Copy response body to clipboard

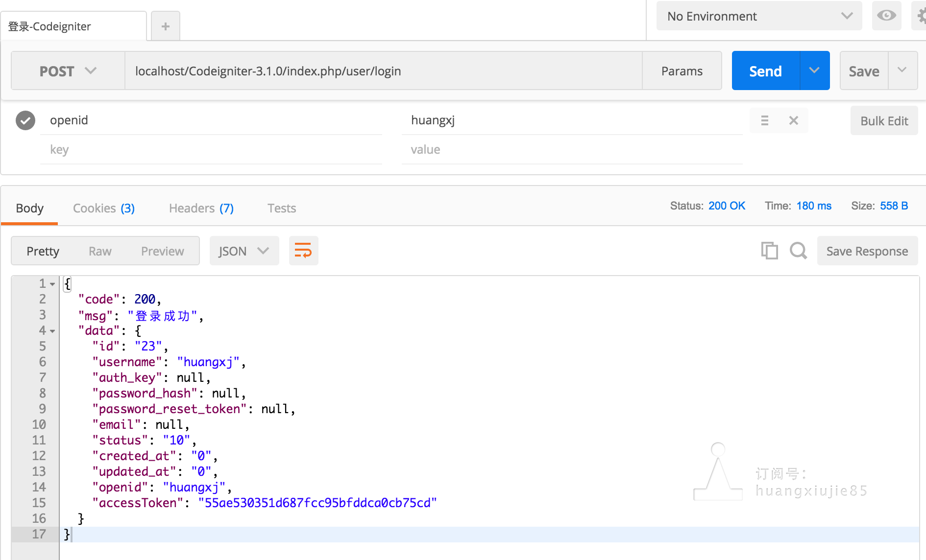[769, 251]
